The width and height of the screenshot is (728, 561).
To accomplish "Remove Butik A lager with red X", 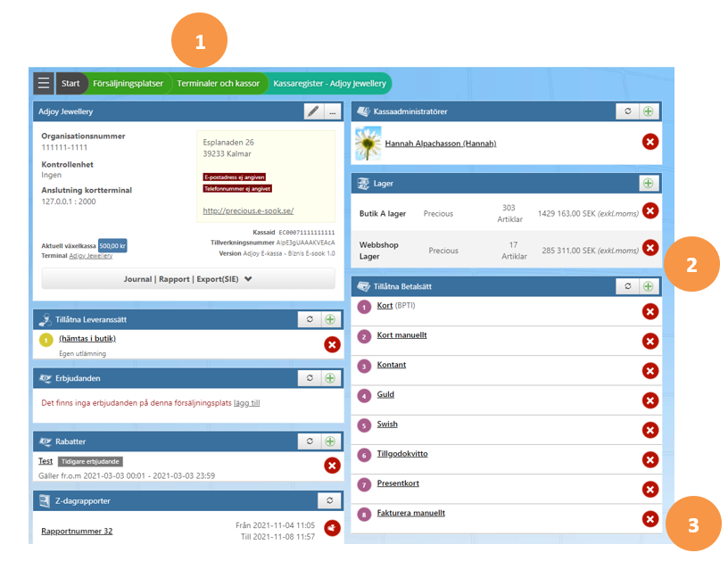I will click(650, 210).
